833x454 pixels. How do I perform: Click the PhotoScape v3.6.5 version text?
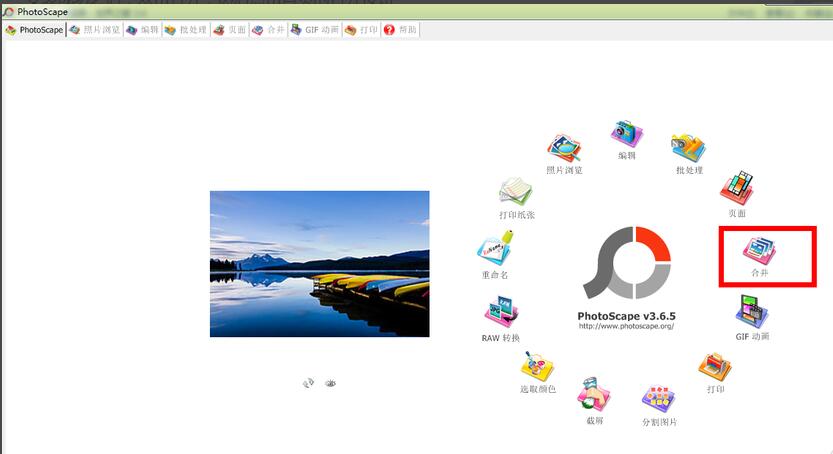[626, 316]
